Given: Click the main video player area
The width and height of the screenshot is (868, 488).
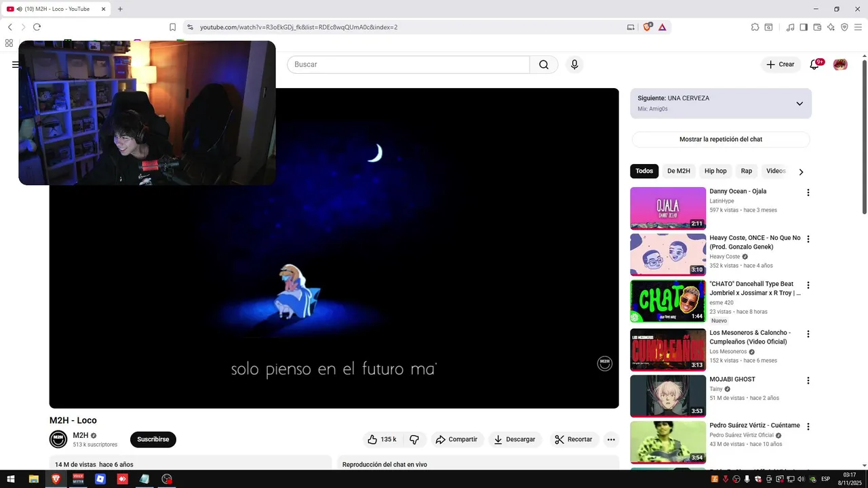Looking at the screenshot, I should (334, 248).
